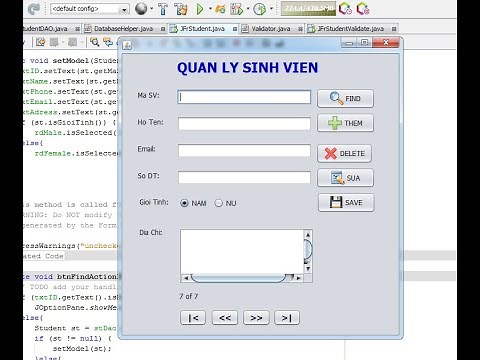Click 'setModel(st);' code line in editor
This screenshot has width=480, height=360.
82,349
